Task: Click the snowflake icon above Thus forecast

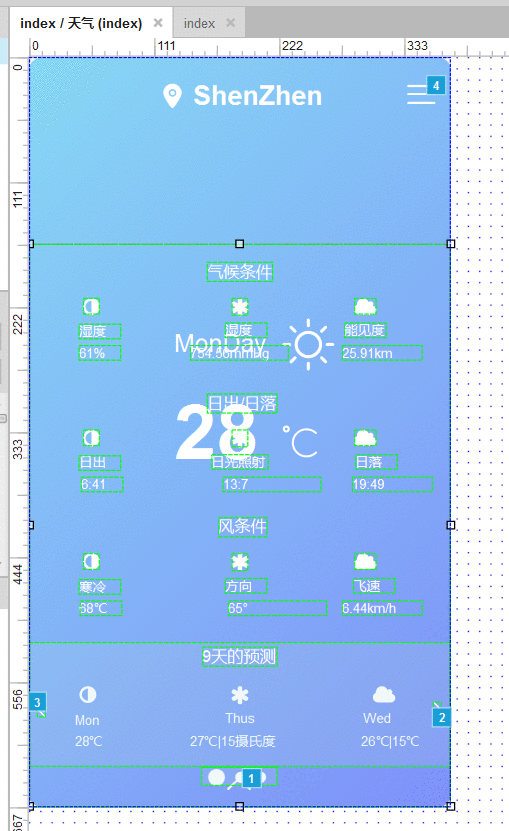Action: point(240,695)
